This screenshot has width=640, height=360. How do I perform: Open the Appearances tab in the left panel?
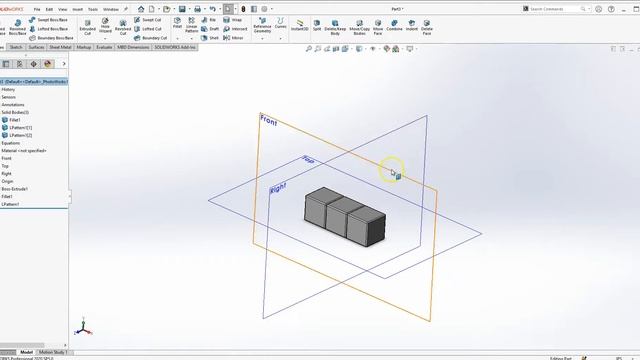coord(47,64)
